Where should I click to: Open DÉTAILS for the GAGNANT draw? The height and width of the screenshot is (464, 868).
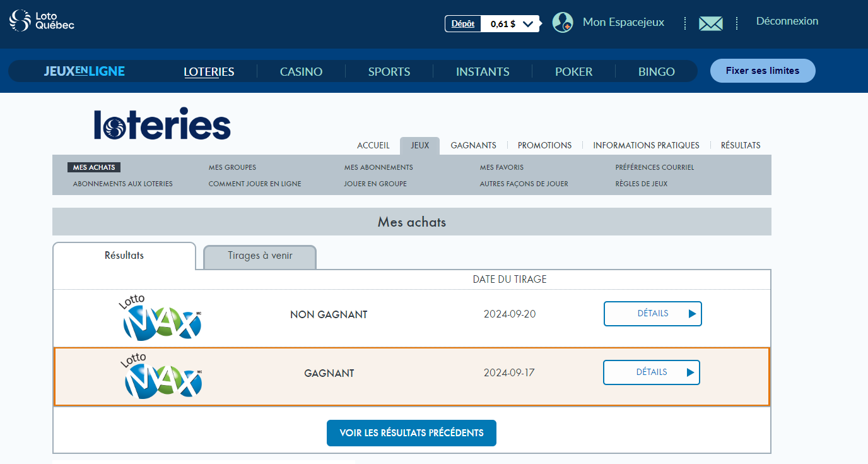pos(652,372)
